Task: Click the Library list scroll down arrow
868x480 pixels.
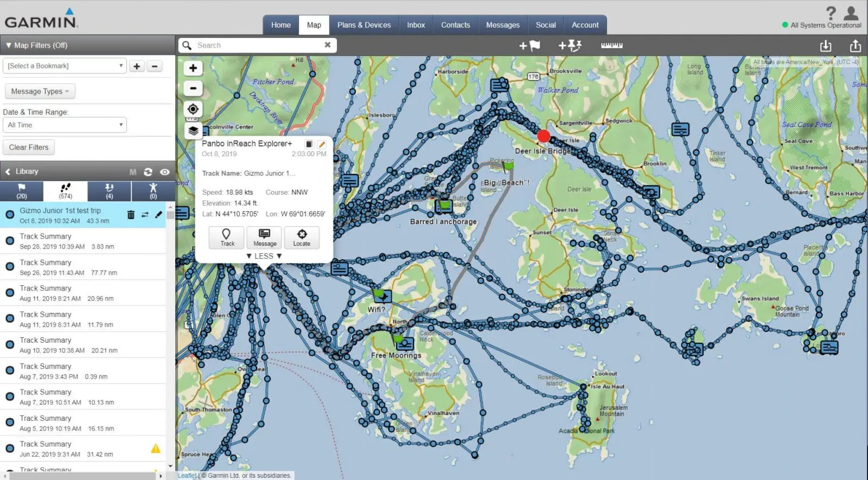Action: coord(170,466)
